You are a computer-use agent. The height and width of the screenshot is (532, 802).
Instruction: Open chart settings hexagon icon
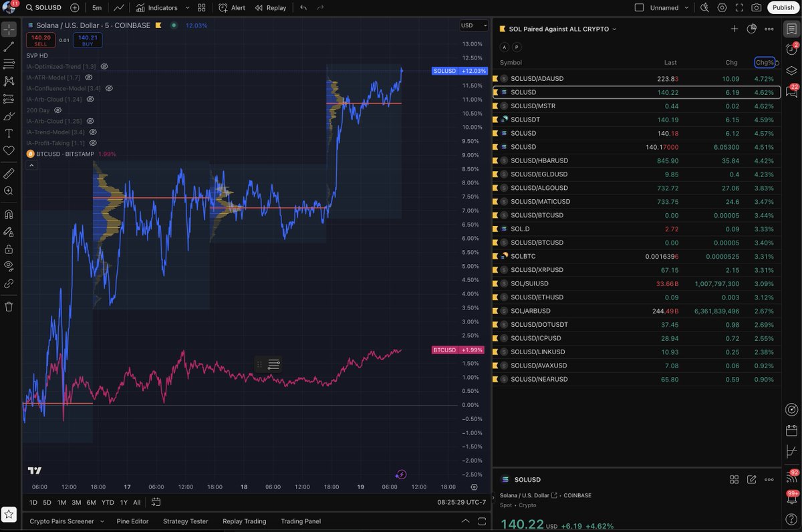tap(722, 8)
